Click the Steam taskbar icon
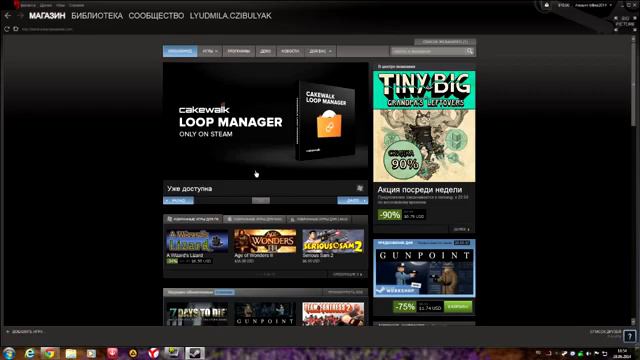The height and width of the screenshot is (360, 640). click(195, 353)
